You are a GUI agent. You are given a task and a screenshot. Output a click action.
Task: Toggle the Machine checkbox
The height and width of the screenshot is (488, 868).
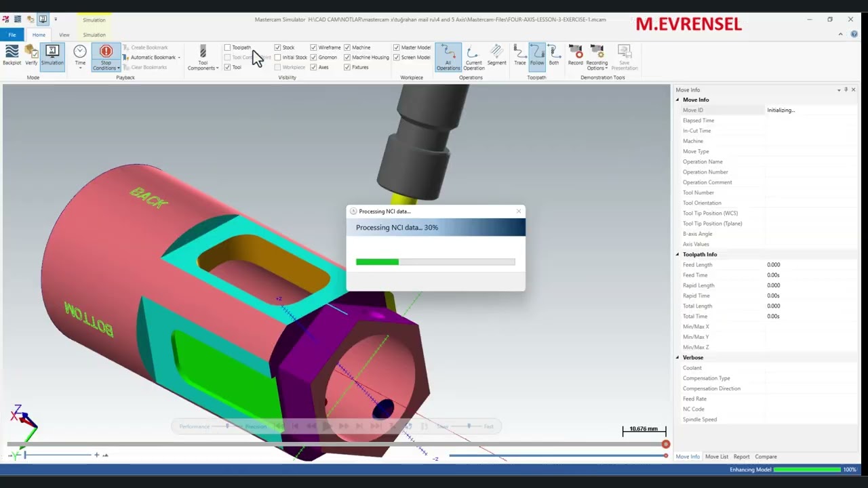coord(347,47)
